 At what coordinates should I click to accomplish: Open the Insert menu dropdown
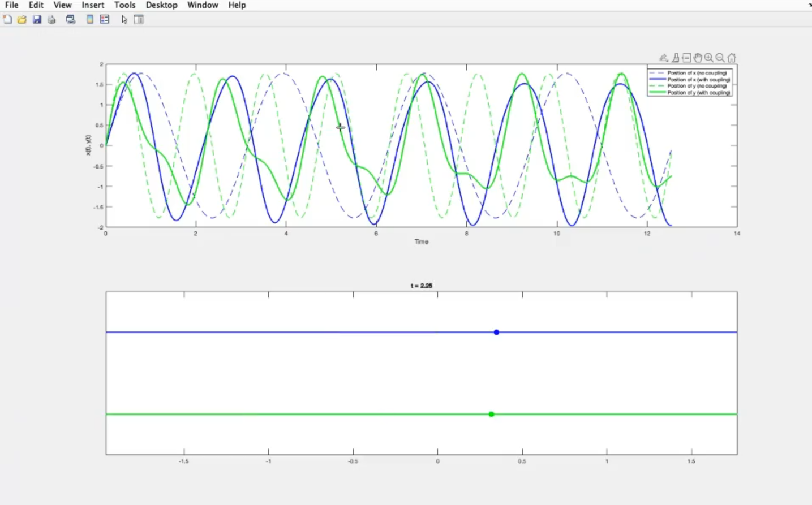93,5
